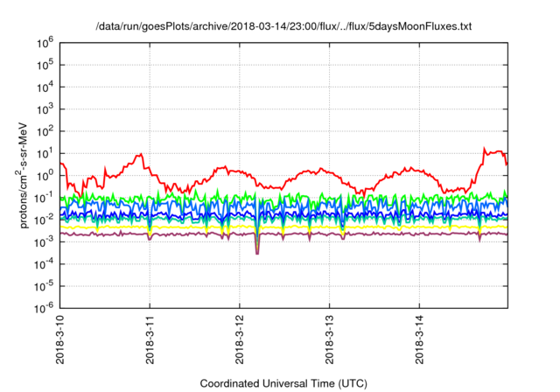Click the red curve's peak near 2018-3-11
The image size is (560, 392).
[x=141, y=154]
